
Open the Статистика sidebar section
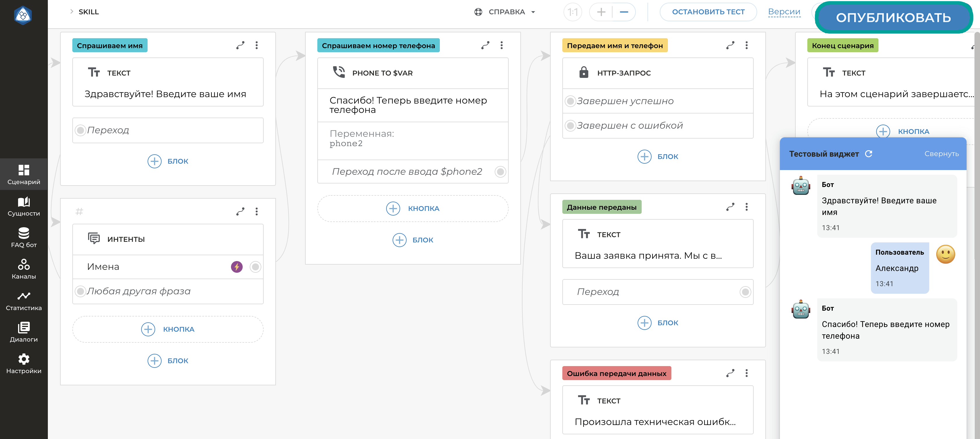(x=24, y=300)
